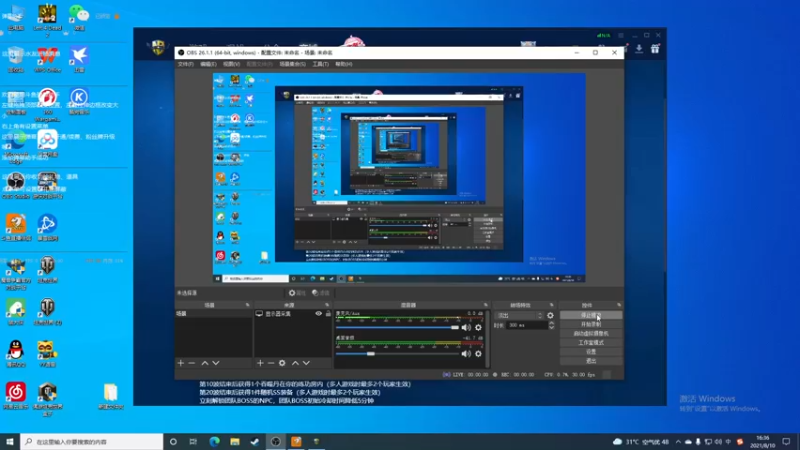Open the notification center on the taskbar
The image size is (800, 450).
click(x=786, y=441)
